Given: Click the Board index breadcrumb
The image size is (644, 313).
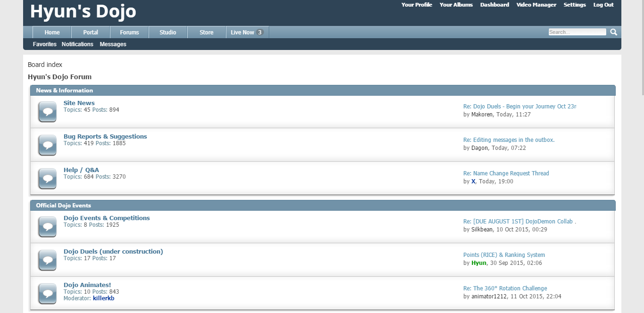Looking at the screenshot, I should point(45,65).
